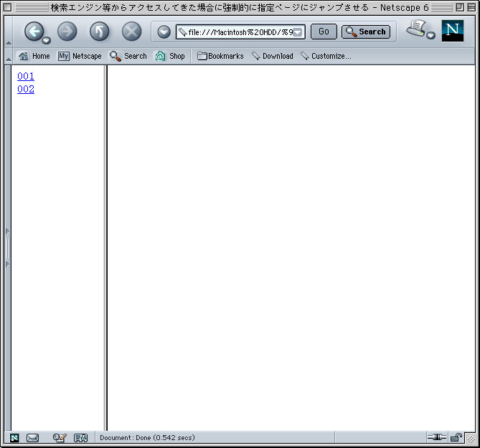Screen dimensions: 480x448
Task: Click the 'Document: Done (0.542 secs)' status text
Action: 147,437
